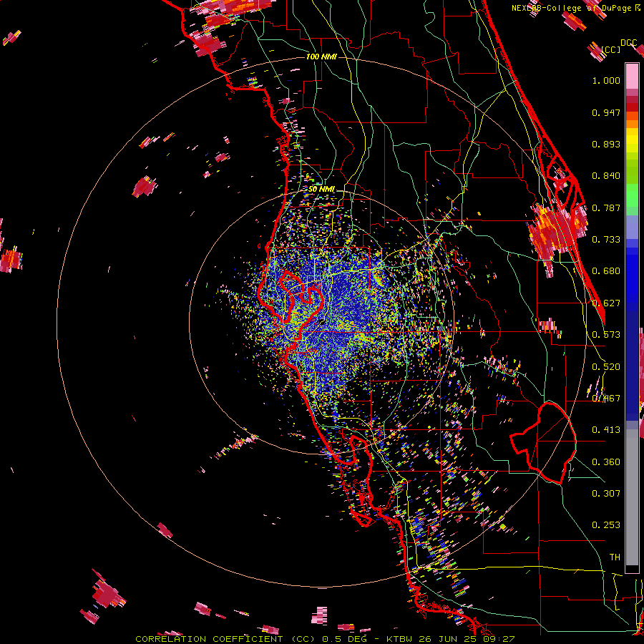The height and width of the screenshot is (644, 644).
Task: Pick the light pink band at the scale top
Action: tap(632, 76)
